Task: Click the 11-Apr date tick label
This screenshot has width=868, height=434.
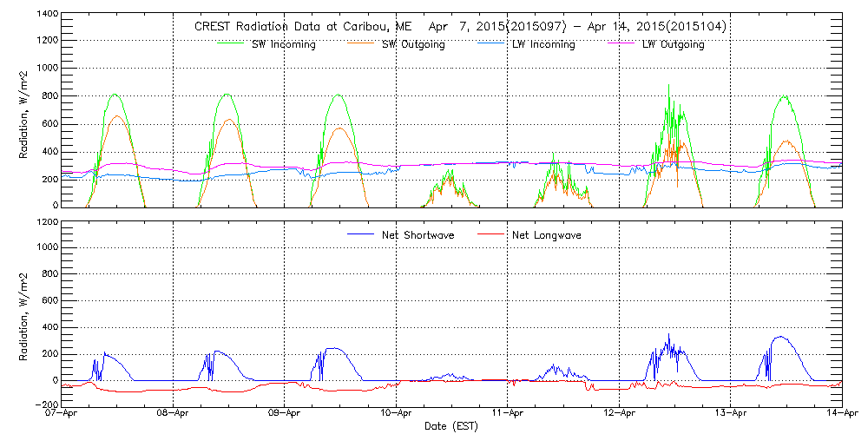Action: coord(508,414)
